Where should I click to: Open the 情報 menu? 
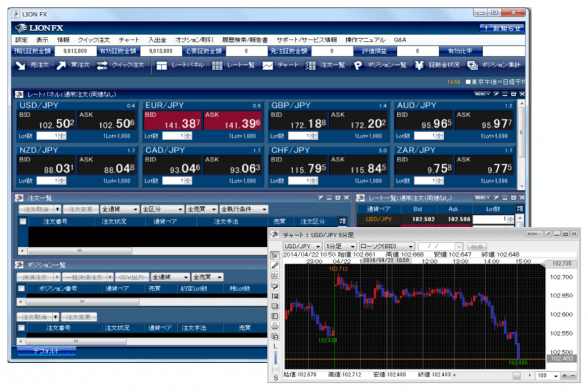coord(63,40)
